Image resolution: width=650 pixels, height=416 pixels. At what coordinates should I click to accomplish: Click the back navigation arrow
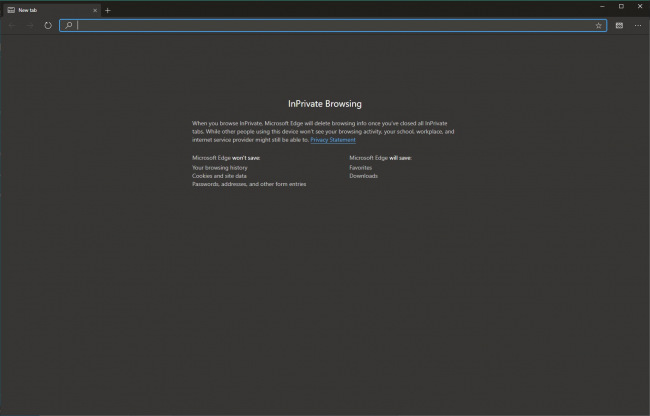pos(12,26)
